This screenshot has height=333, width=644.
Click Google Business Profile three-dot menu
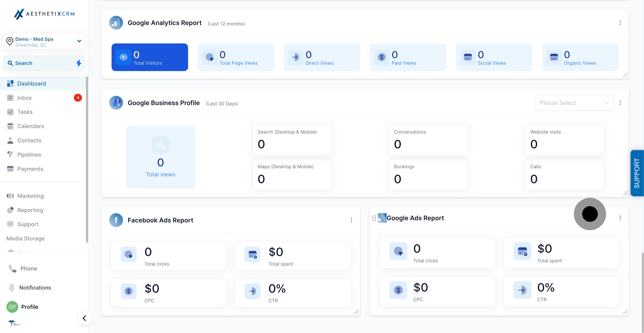tap(620, 103)
